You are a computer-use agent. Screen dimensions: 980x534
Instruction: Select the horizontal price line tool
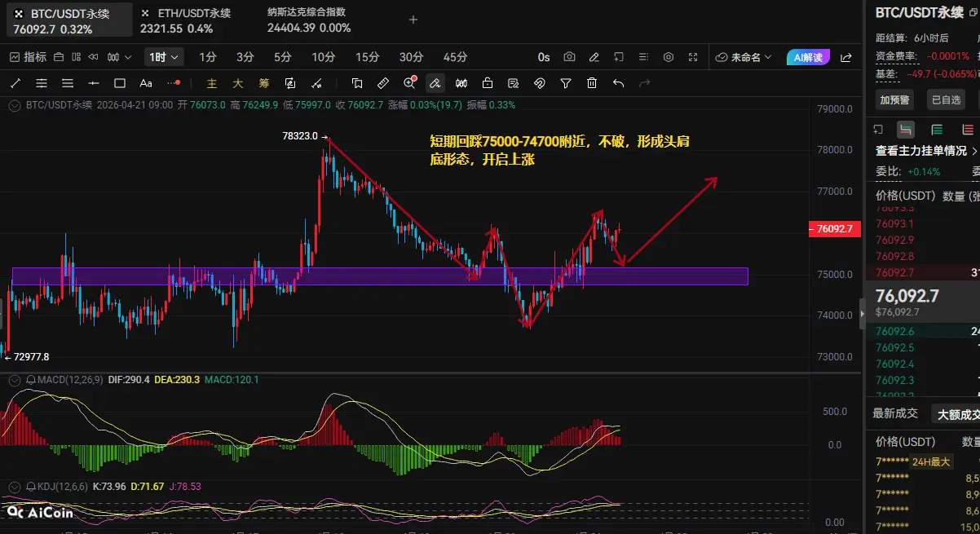pos(94,82)
